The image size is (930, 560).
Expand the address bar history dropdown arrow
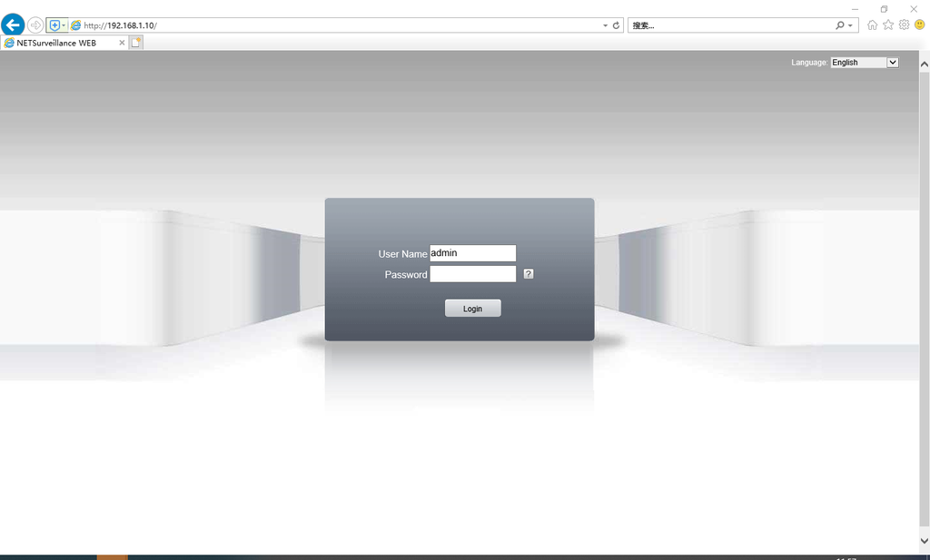pyautogui.click(x=606, y=25)
